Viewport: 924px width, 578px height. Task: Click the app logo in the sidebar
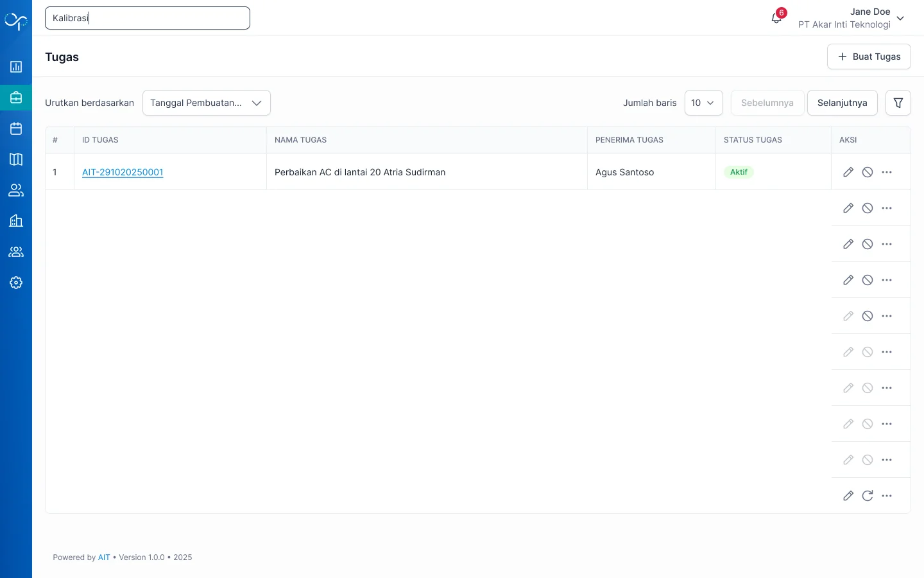tap(16, 21)
